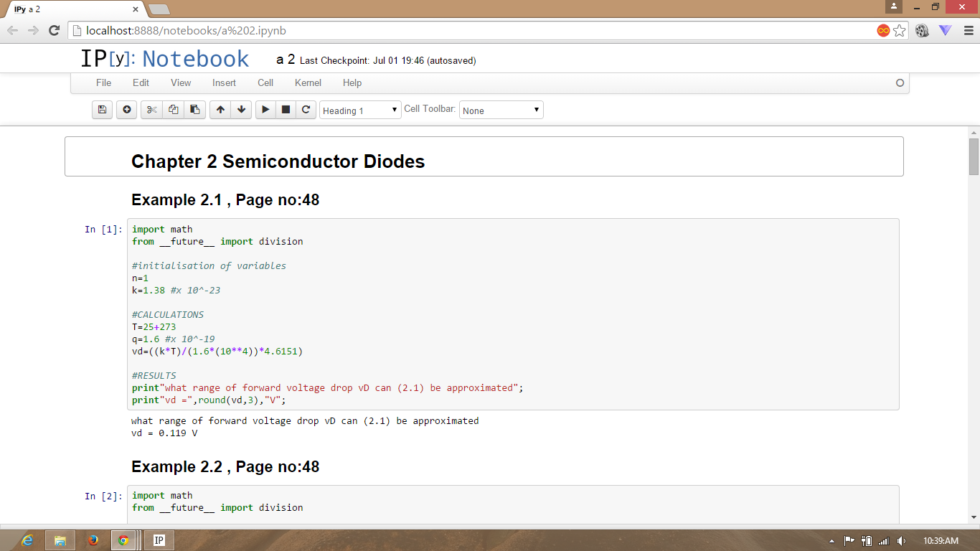Interrupt kernel with stop button
The image size is (980, 551).
point(286,110)
